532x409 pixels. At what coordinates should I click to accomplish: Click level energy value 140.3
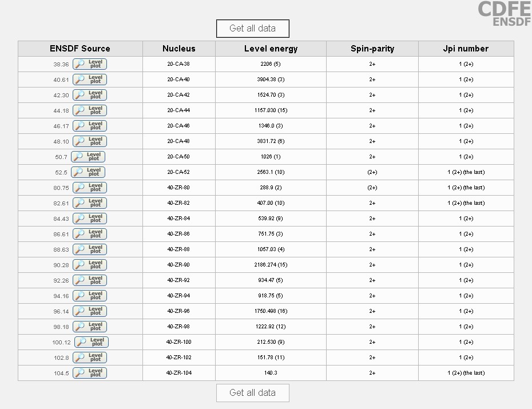point(271,373)
